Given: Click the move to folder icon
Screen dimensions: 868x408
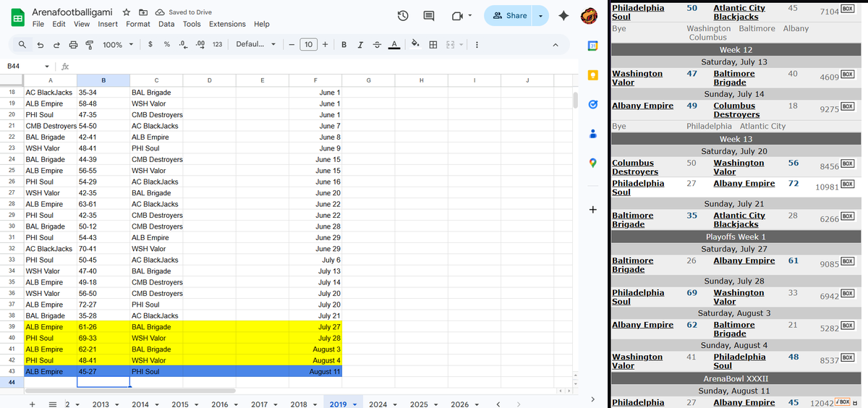Looking at the screenshot, I should tap(142, 12).
